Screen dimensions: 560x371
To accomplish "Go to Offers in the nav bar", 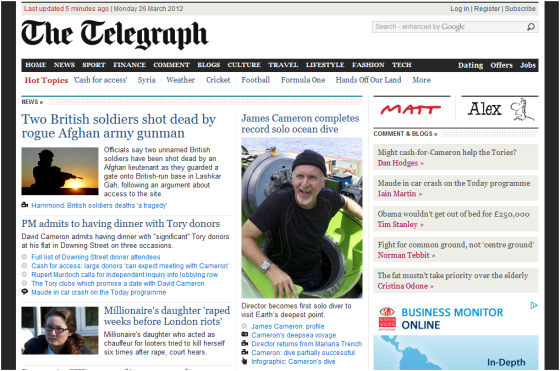I will coord(501,65).
